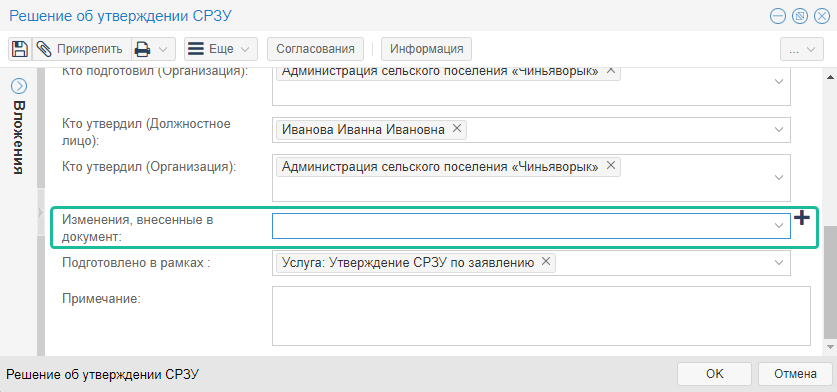The width and height of the screenshot is (837, 392).
Task: Save the document with the floppy disk icon
Action: point(20,49)
